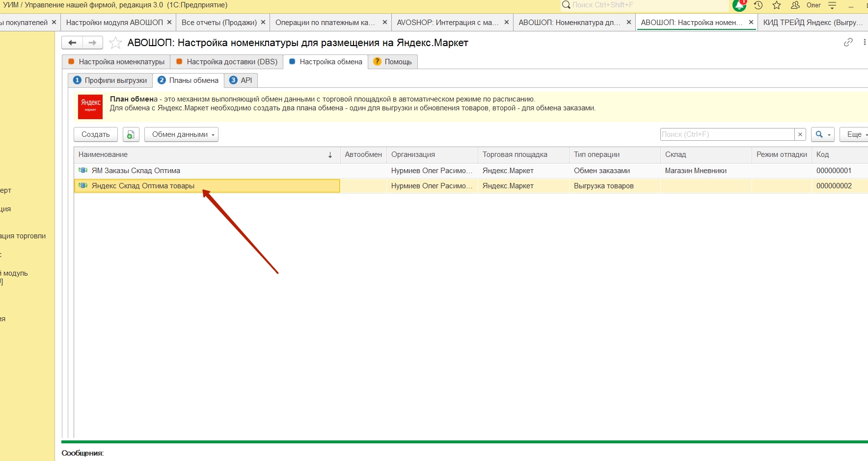Image resolution: width=868 pixels, height=461 pixels.
Task: Select the ЯМ Заказы Склад Оптима row
Action: (136, 171)
